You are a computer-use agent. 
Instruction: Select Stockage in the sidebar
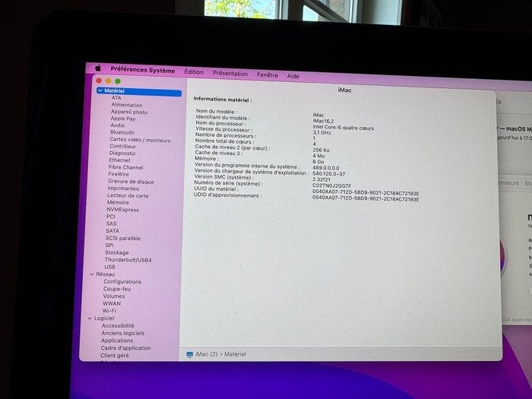117,252
